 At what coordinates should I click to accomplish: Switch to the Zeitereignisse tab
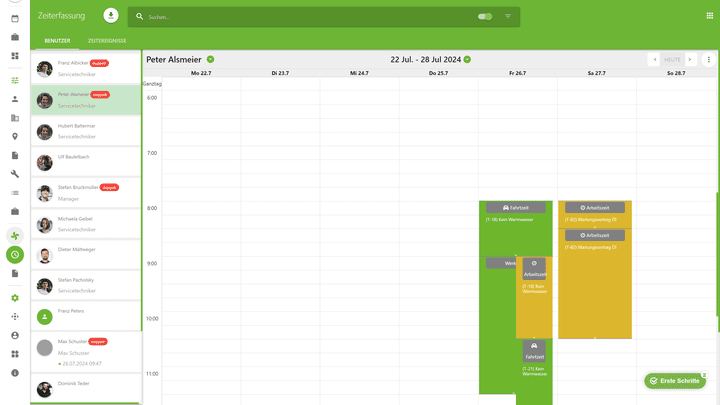pyautogui.click(x=107, y=41)
